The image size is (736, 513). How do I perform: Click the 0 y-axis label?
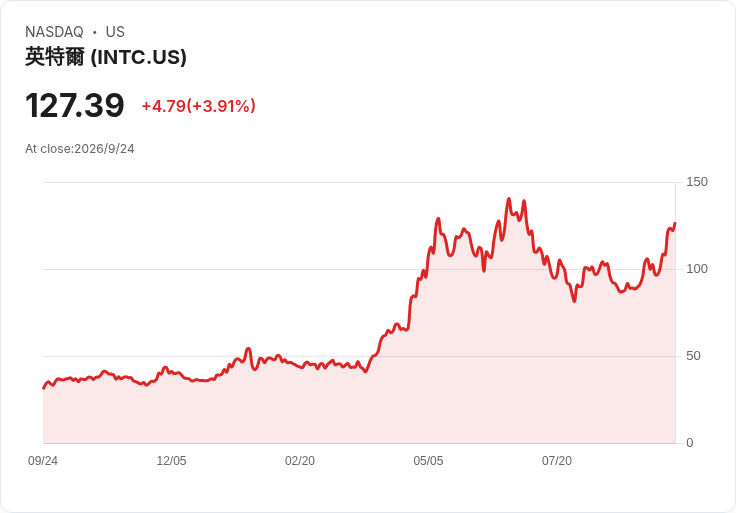pyautogui.click(x=690, y=443)
